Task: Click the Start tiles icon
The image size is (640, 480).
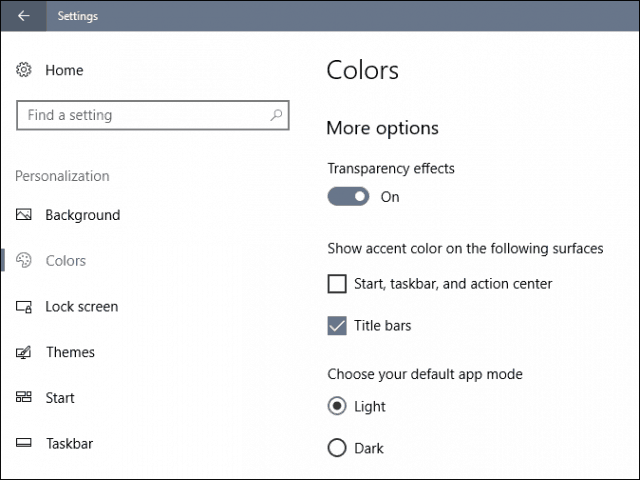Action: 24,397
